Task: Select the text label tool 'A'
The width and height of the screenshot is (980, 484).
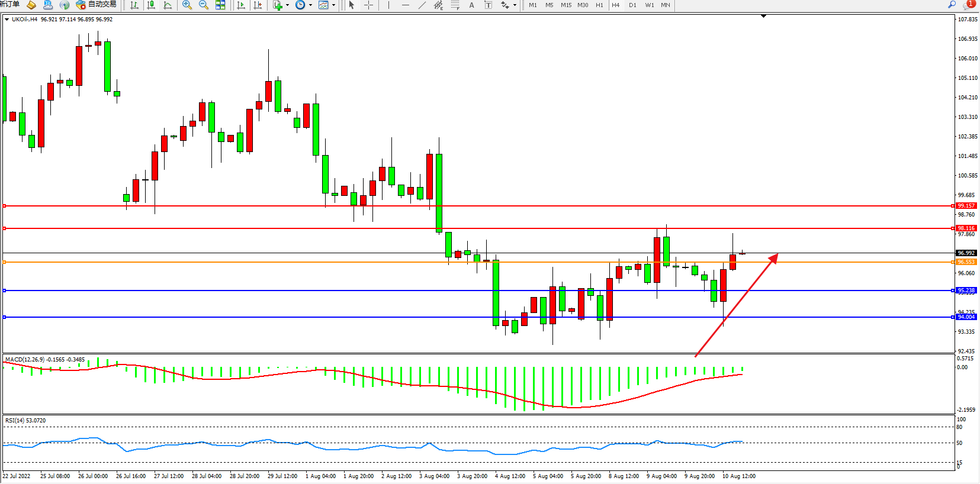Action: click(x=471, y=5)
